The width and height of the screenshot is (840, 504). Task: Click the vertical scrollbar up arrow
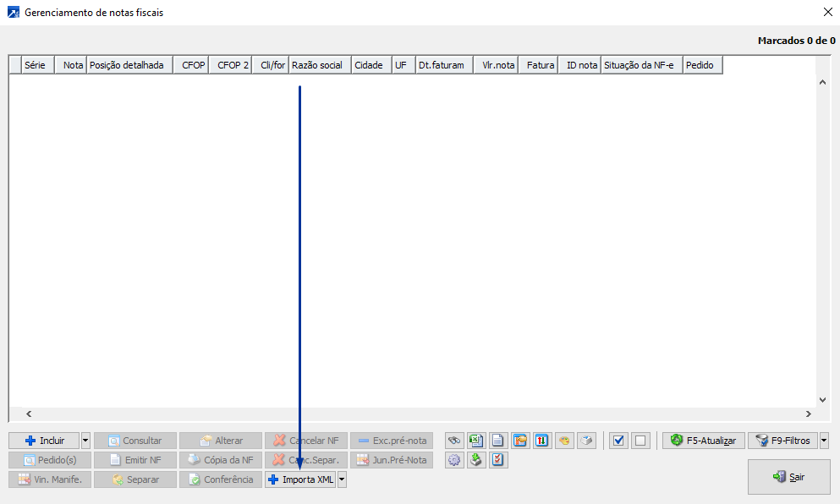point(823,83)
